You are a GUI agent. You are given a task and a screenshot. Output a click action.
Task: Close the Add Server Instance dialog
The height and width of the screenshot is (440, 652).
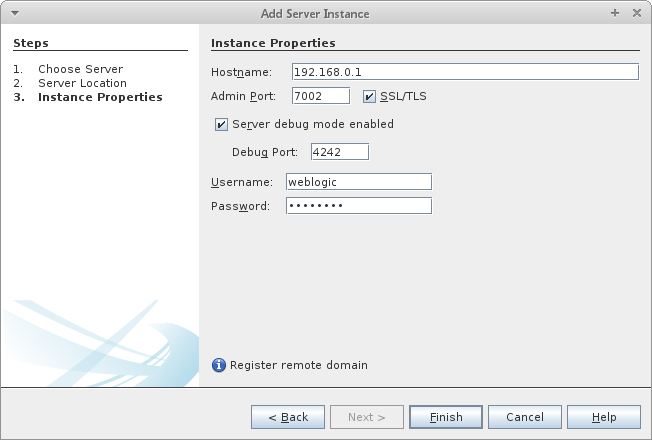tap(637, 13)
